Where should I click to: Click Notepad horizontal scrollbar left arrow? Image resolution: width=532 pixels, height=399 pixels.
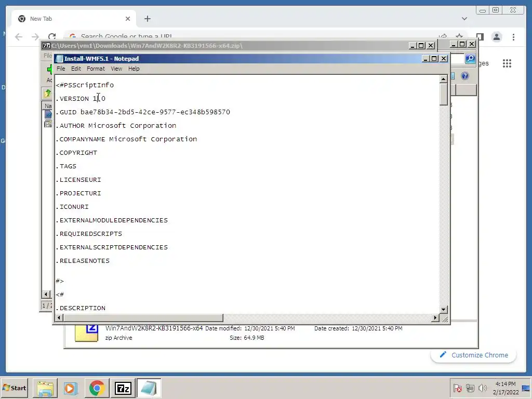59,317
